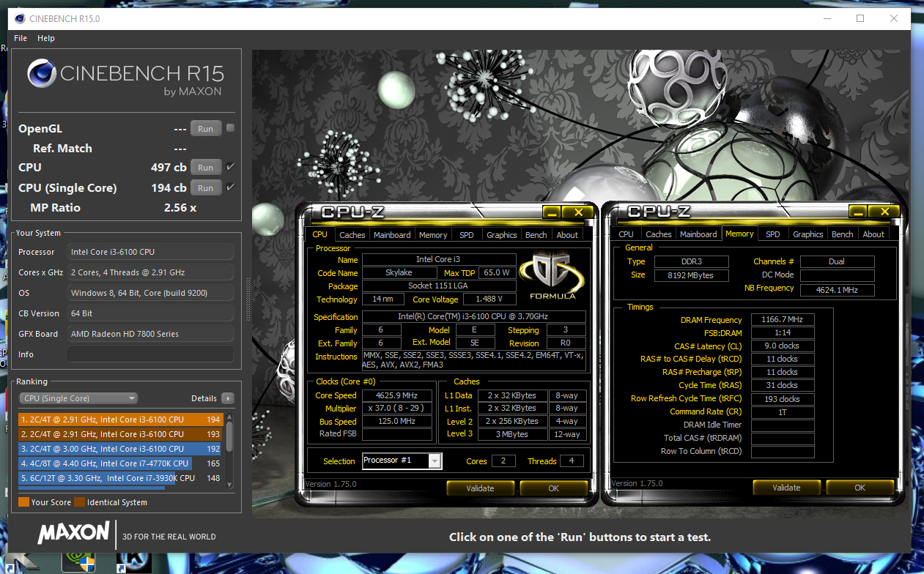Click the FSB:DRAM value 1:14

[781, 333]
